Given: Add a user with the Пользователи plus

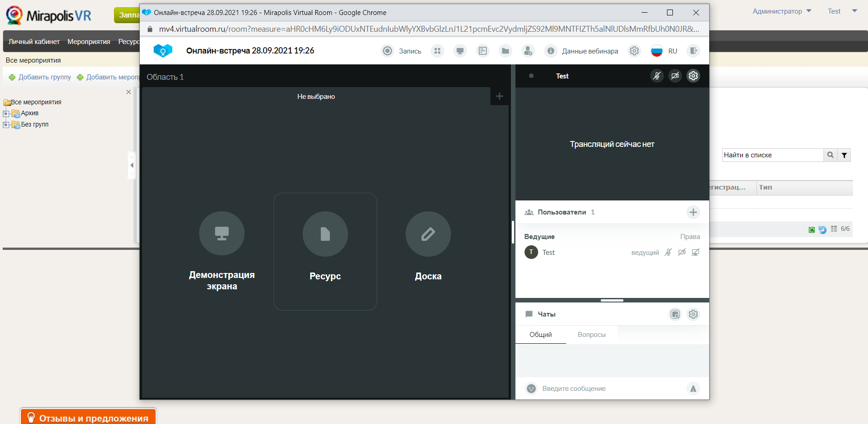Looking at the screenshot, I should pyautogui.click(x=693, y=212).
